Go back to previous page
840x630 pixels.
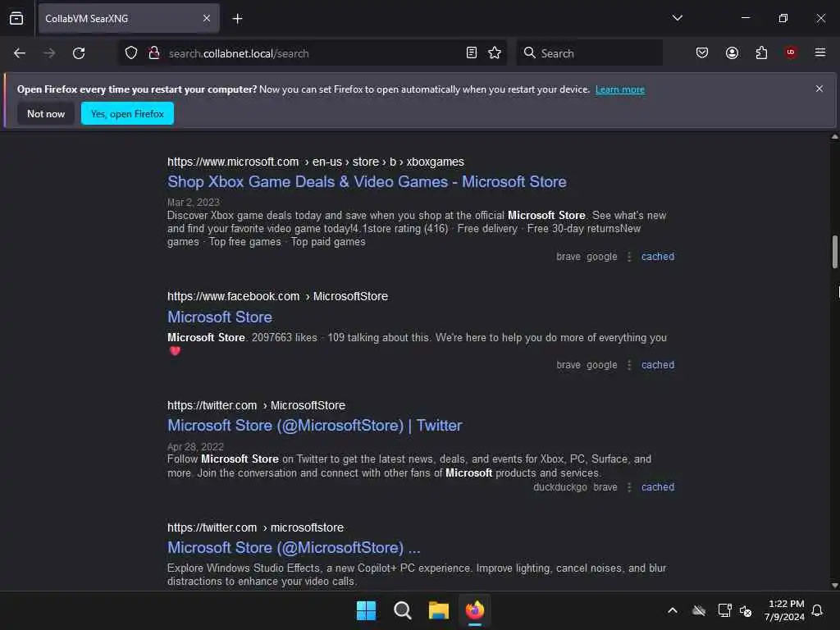pos(20,53)
